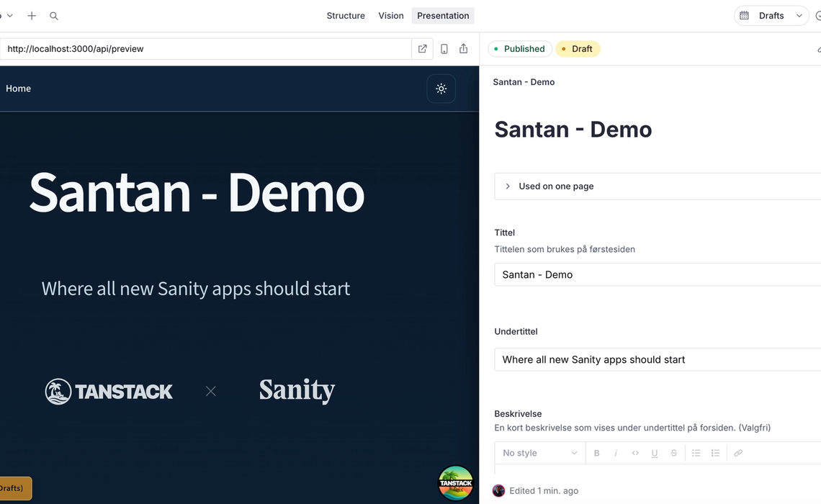
Task: Apply italic formatting in Beskrivelse editor
Action: coord(616,453)
